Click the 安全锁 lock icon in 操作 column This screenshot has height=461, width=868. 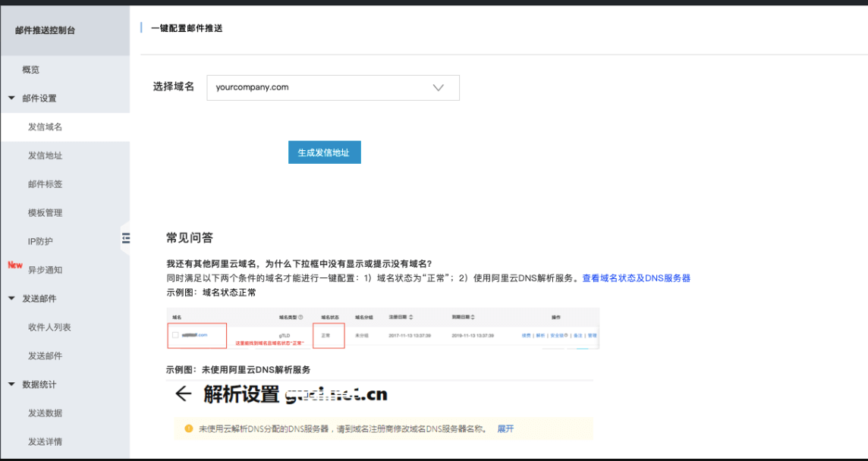coord(563,336)
